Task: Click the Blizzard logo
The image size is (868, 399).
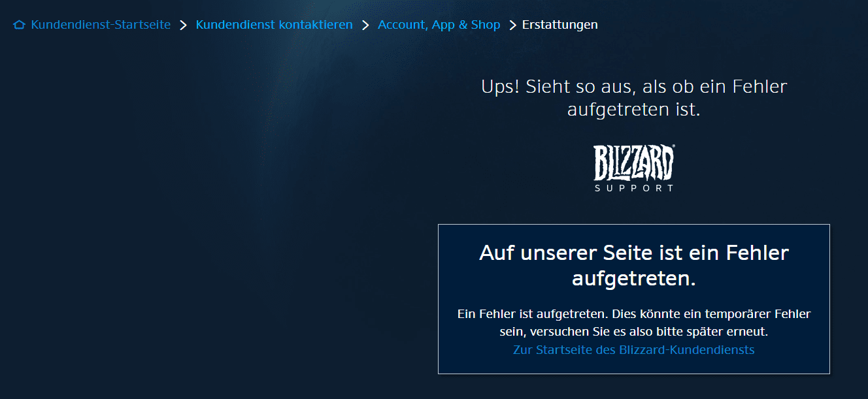Action: pos(633,163)
